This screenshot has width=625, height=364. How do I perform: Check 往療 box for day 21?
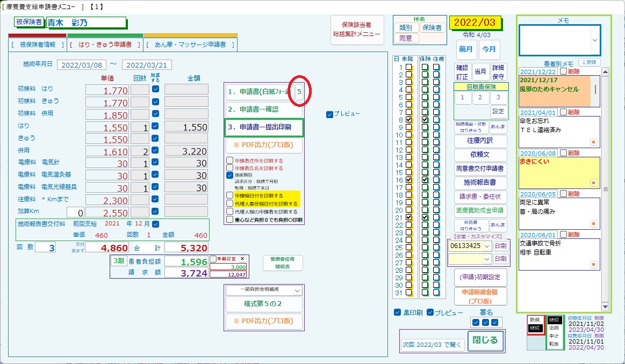click(436, 217)
